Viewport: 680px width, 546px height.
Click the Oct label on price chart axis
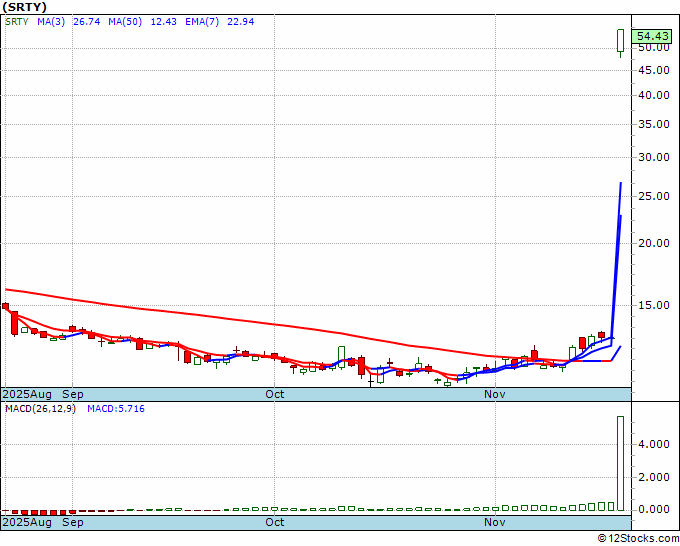[x=275, y=394]
